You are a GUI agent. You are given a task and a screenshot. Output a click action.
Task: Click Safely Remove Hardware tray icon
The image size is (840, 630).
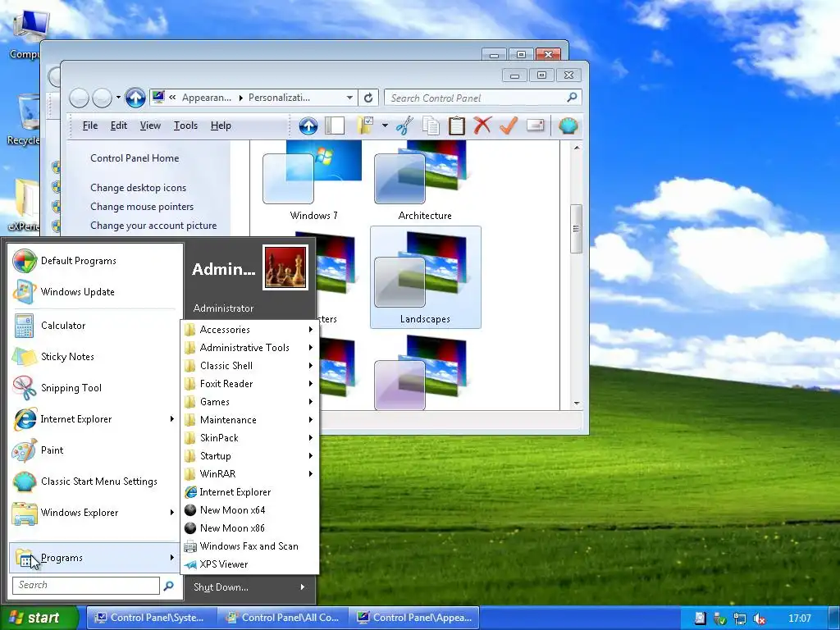[x=720, y=619]
